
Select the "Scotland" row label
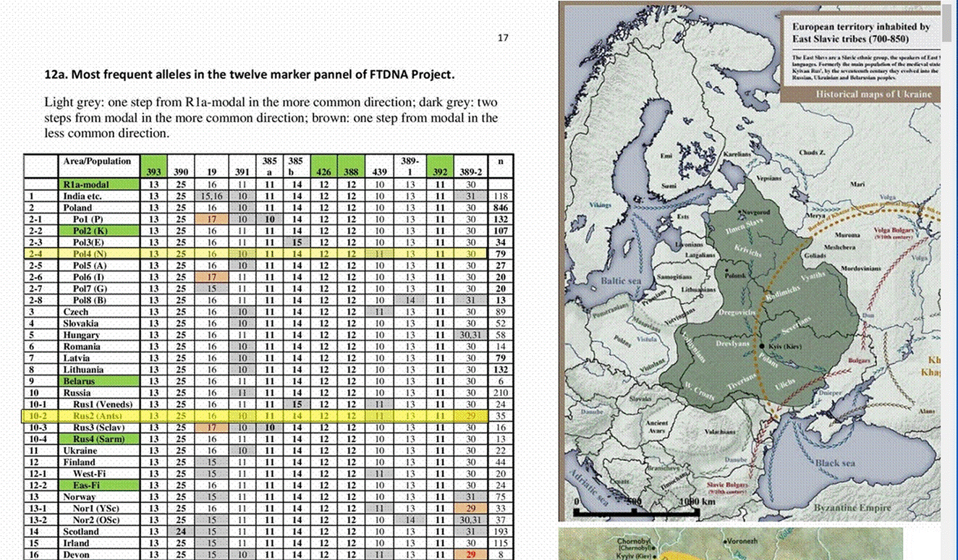pos(80,532)
